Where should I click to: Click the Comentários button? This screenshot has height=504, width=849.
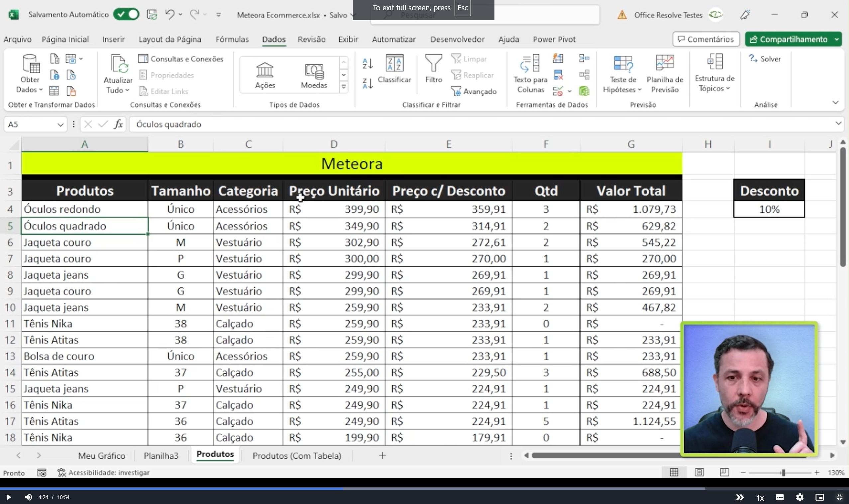click(x=705, y=40)
